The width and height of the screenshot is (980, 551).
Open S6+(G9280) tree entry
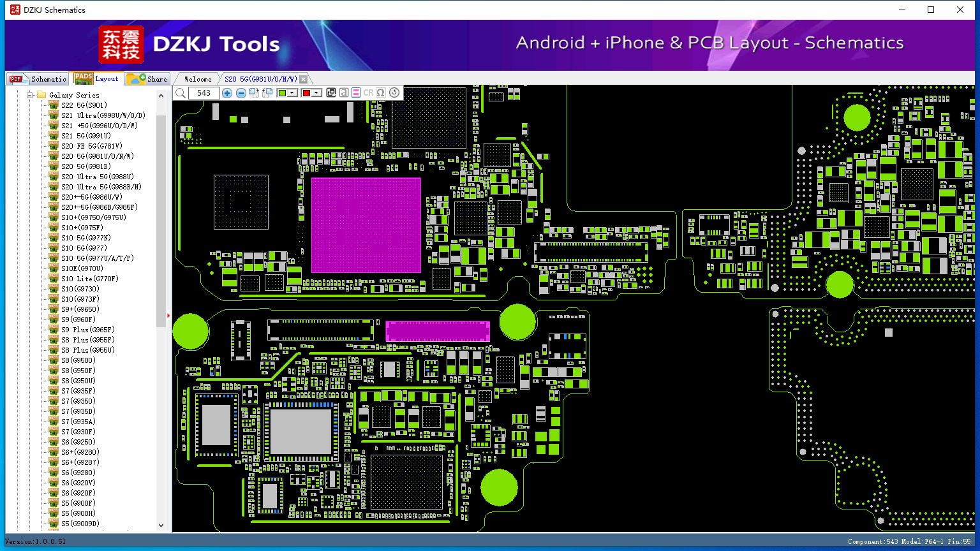(80, 452)
